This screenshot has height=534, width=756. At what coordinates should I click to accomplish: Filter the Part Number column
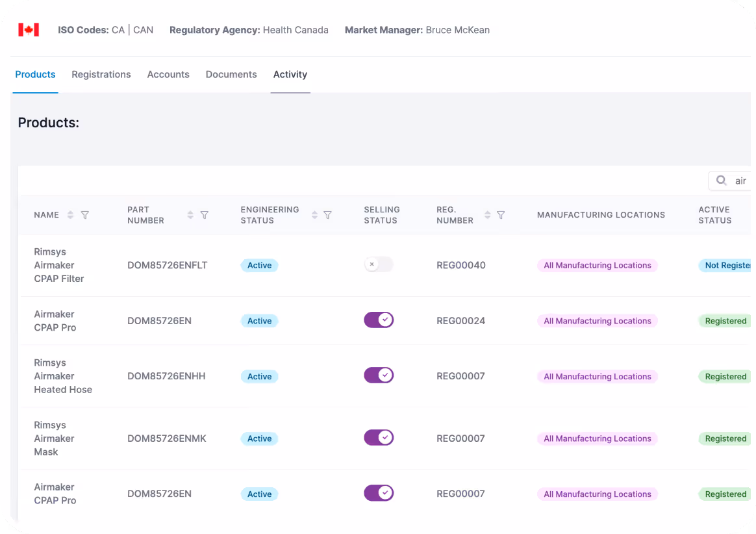[x=205, y=215]
